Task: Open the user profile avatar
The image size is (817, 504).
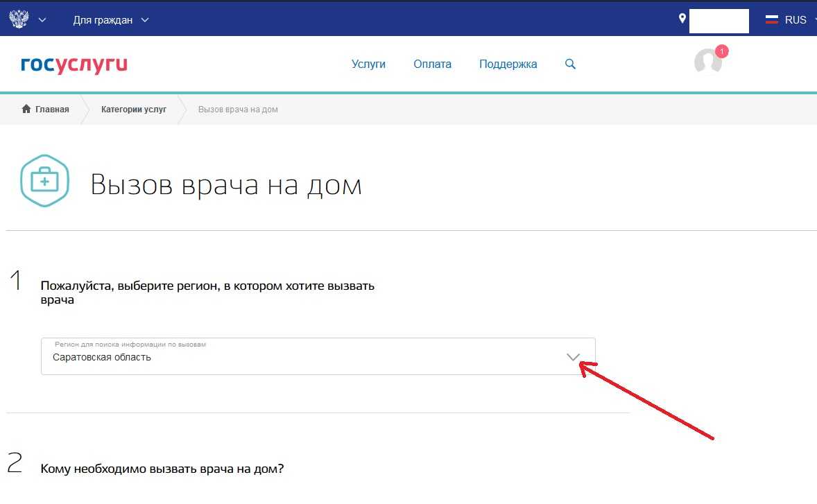Action: pos(707,62)
